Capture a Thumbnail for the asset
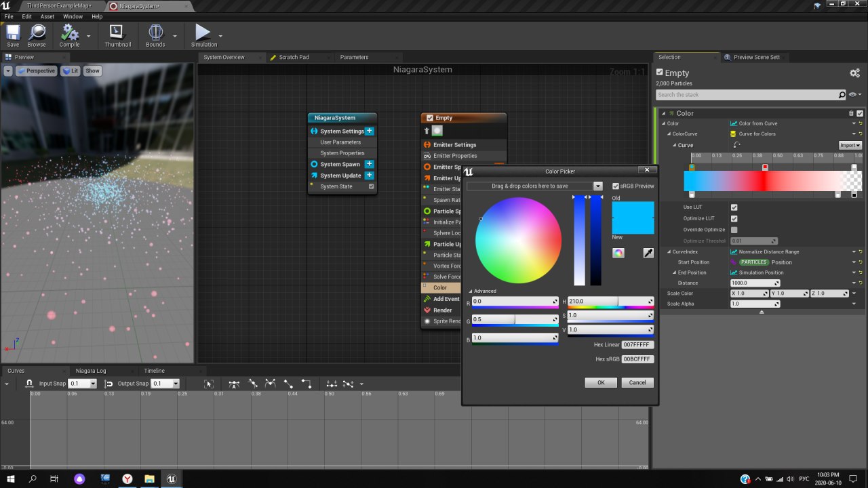Image resolution: width=868 pixels, height=488 pixels. (x=117, y=35)
